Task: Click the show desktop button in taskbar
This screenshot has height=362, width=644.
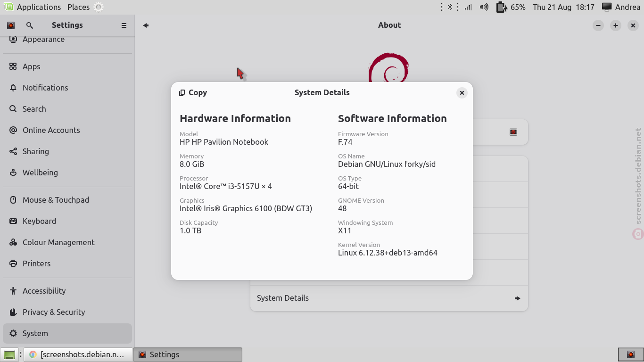Action: pos(9,354)
